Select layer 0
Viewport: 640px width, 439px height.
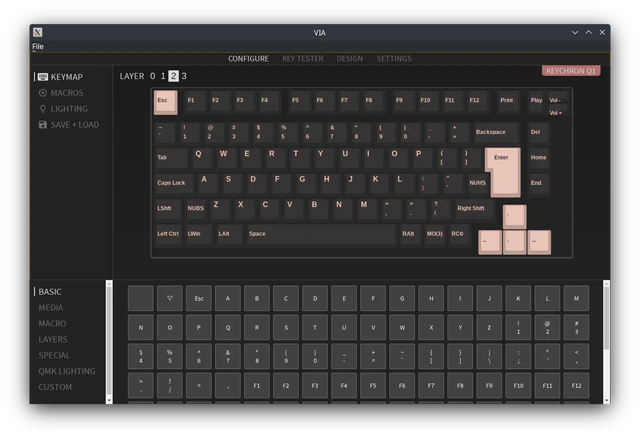[x=153, y=76]
